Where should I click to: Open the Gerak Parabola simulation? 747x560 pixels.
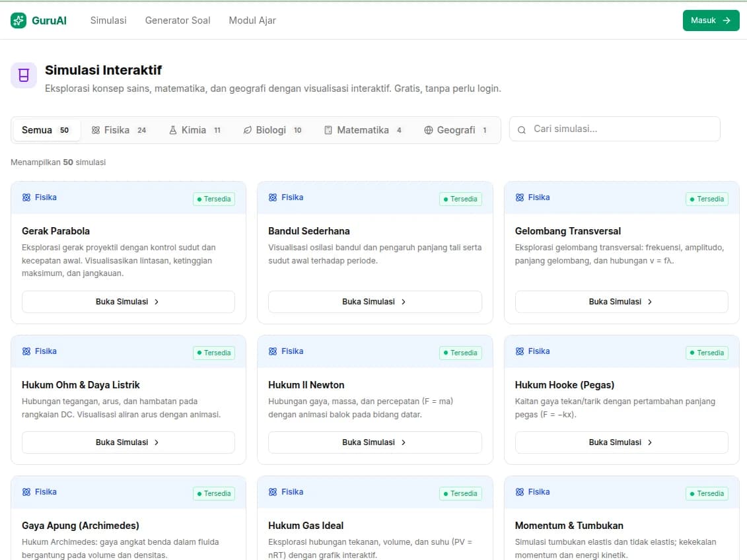point(128,302)
